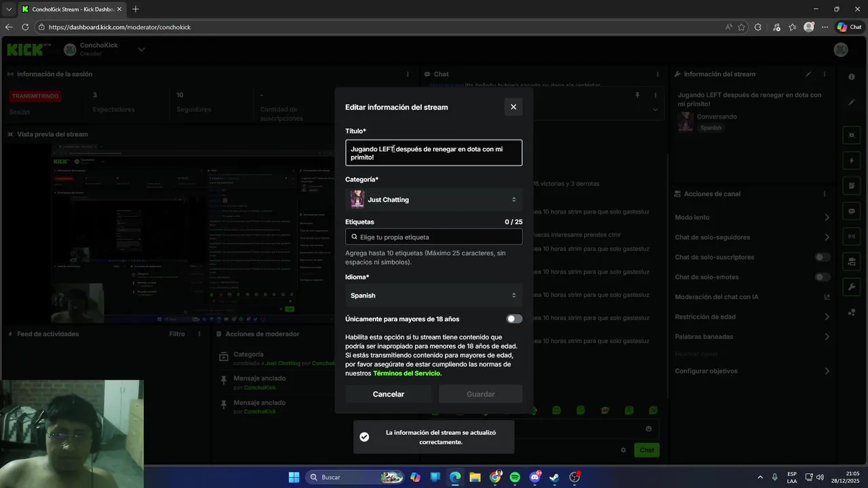
Task: Open the Idioma Spanish dropdown
Action: tap(434, 296)
